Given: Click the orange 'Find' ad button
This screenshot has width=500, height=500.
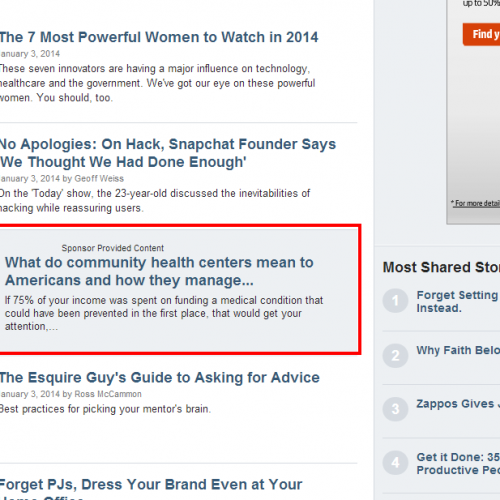Looking at the screenshot, I should [x=481, y=34].
